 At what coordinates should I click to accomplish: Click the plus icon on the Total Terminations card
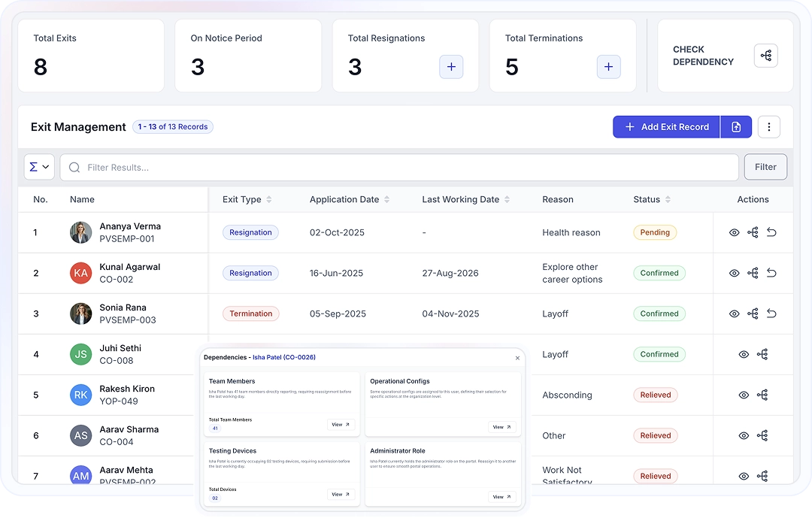[607, 67]
